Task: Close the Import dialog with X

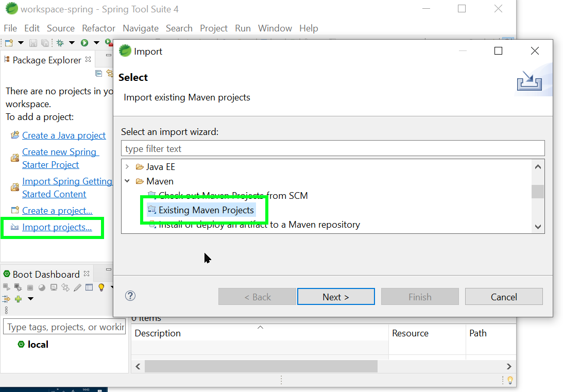Action: tap(535, 51)
